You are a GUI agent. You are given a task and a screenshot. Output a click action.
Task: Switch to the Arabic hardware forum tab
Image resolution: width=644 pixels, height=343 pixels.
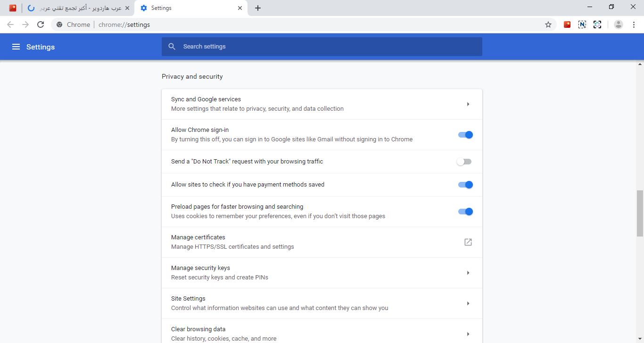[79, 8]
